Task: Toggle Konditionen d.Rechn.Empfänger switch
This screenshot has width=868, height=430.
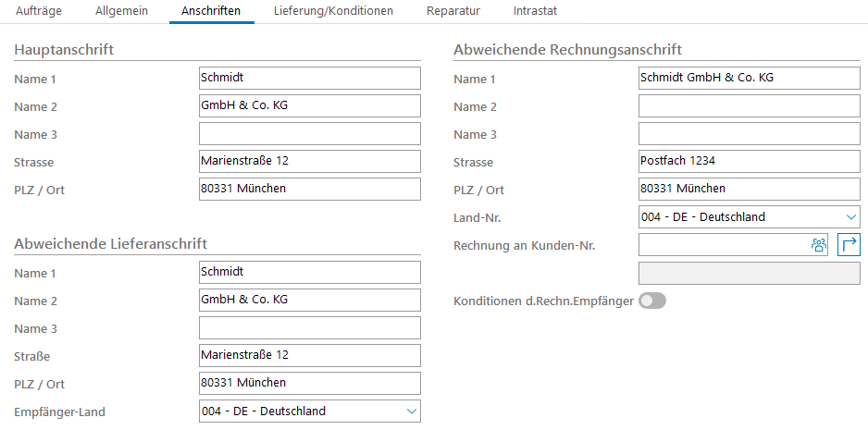Action: click(652, 301)
